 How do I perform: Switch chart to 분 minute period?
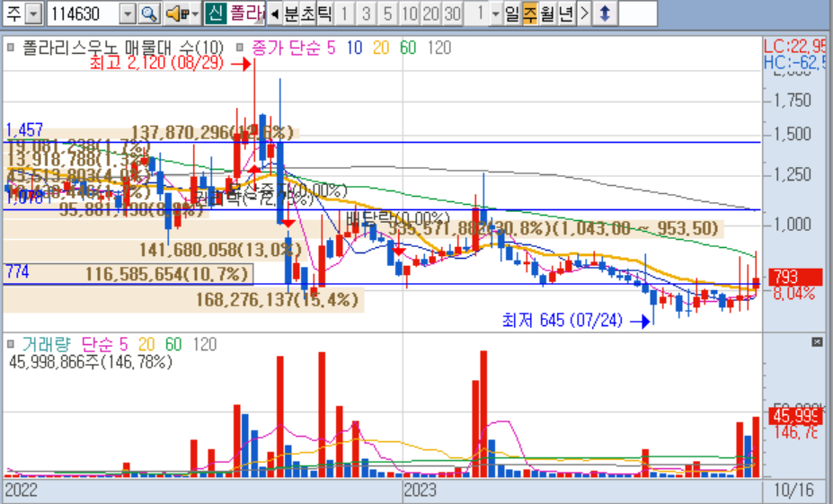coord(291,13)
